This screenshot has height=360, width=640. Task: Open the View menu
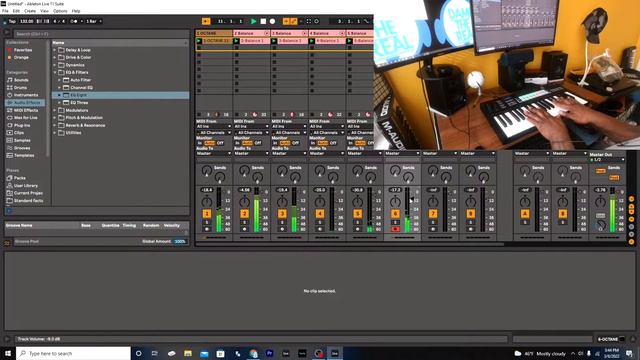click(44, 11)
